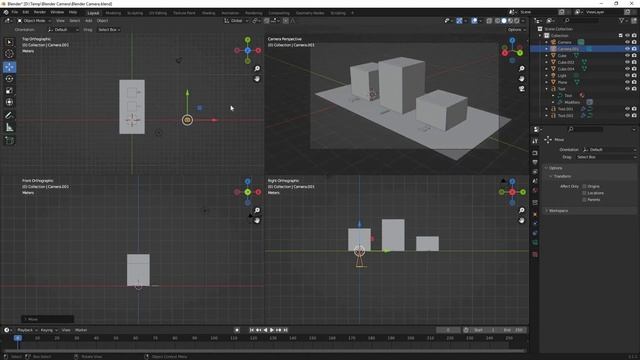640x360 pixels.
Task: Click the timeline Play button
Action: click(271, 330)
